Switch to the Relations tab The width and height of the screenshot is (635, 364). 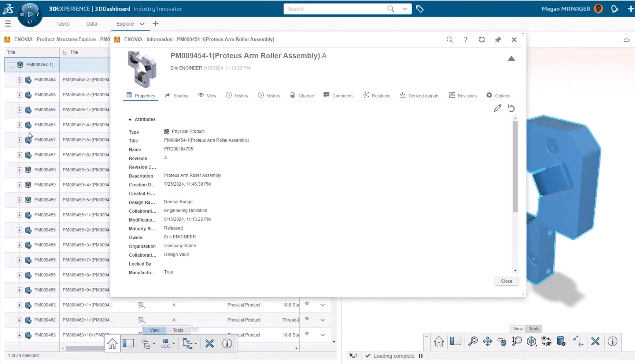377,96
